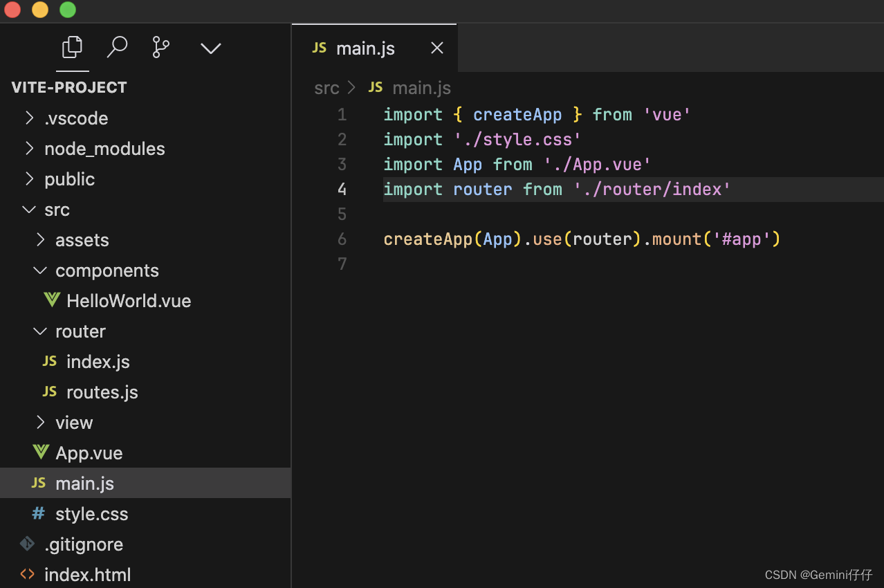Open the Explorer view icon
Viewport: 884px width, 588px height.
pyautogui.click(x=73, y=47)
